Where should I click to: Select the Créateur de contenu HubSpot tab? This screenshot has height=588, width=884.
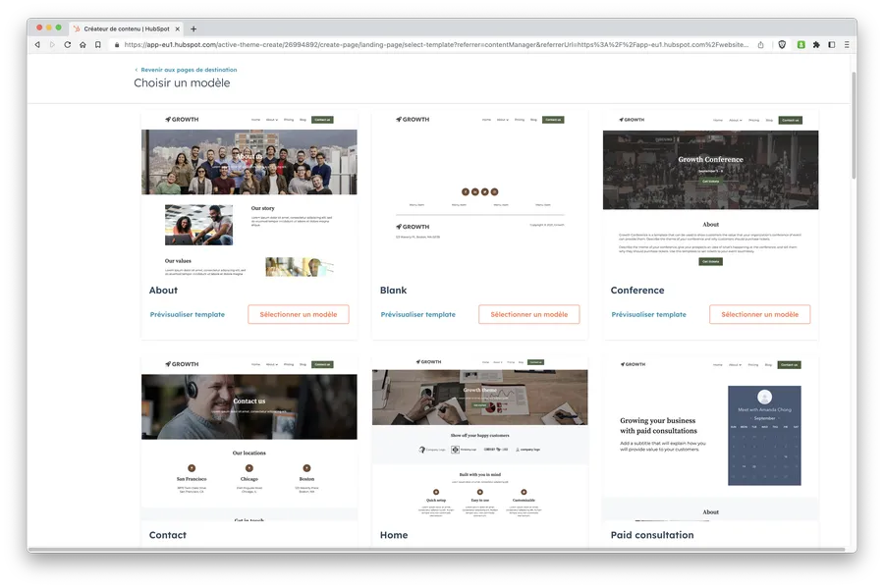click(127, 28)
